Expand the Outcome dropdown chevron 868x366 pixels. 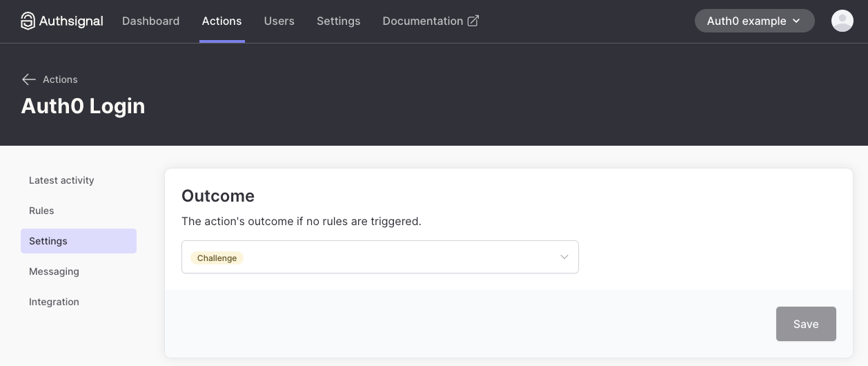point(564,257)
